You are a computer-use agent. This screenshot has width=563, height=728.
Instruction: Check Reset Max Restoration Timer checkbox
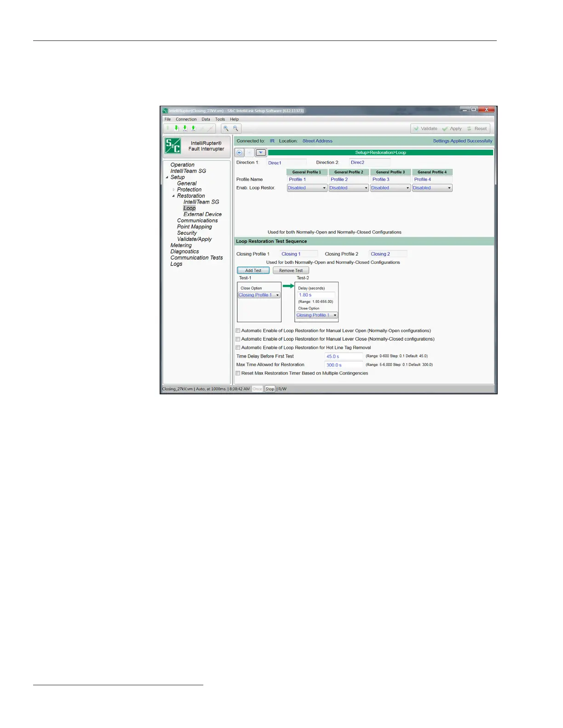click(x=238, y=373)
